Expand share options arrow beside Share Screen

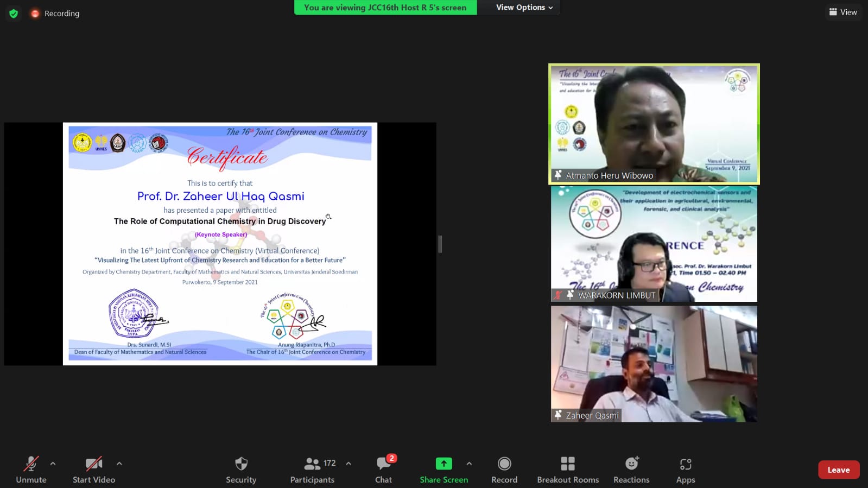469,464
